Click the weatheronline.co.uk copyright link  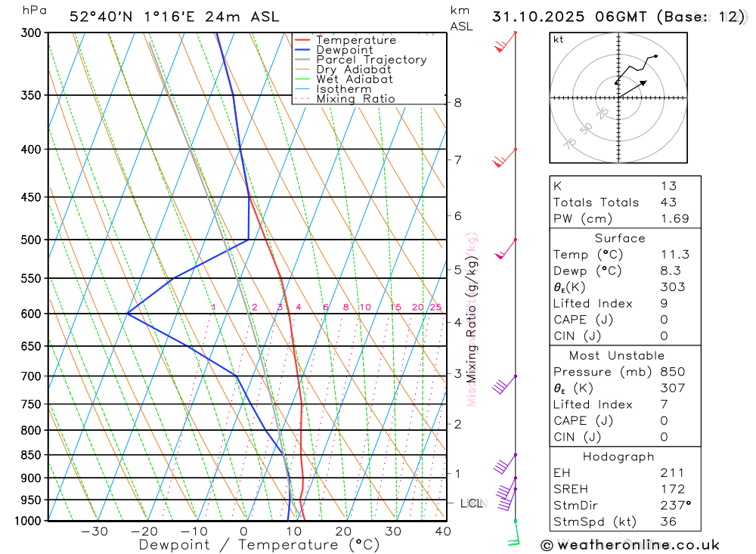click(x=631, y=546)
